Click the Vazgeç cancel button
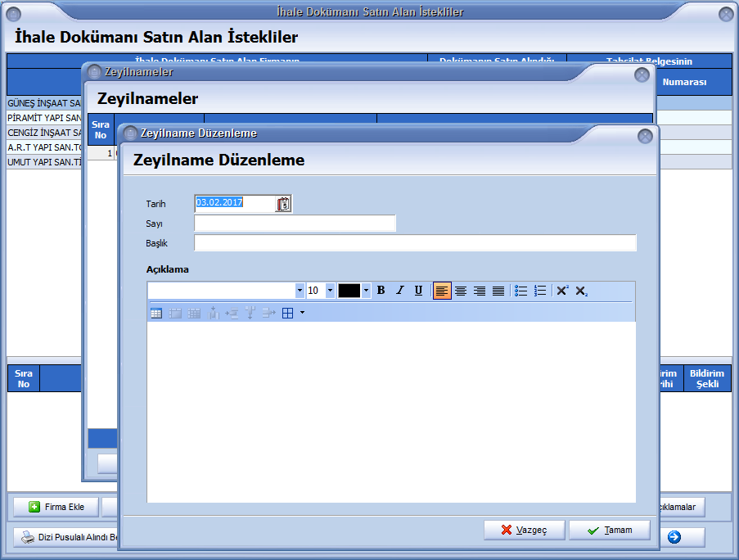 (524, 530)
